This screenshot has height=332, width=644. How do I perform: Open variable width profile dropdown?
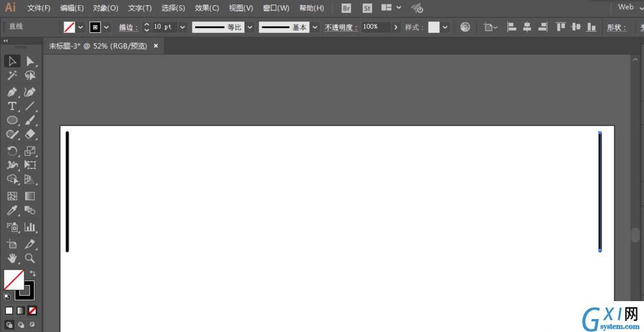(x=249, y=28)
